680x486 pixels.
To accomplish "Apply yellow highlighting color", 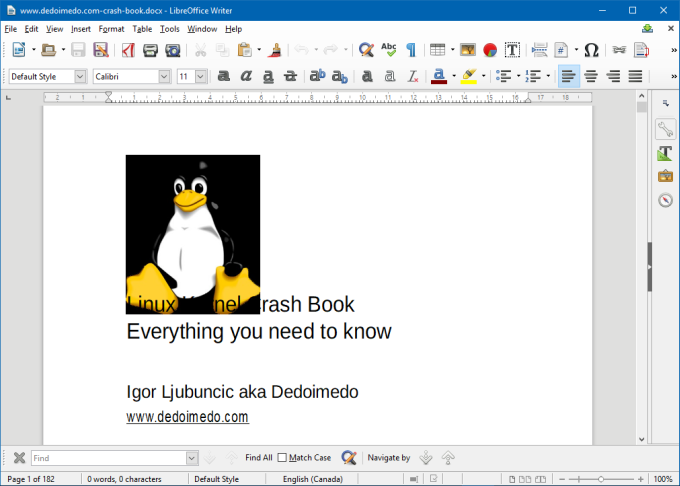I will click(469, 76).
